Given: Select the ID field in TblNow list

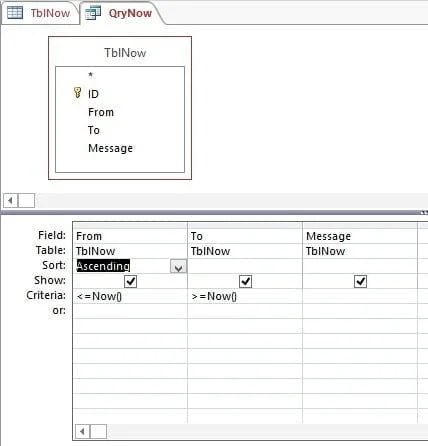Looking at the screenshot, I should pos(93,94).
